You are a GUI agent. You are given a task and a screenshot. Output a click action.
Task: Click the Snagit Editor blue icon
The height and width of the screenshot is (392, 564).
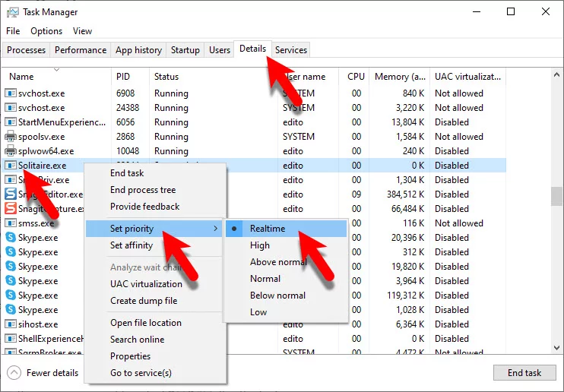(x=11, y=194)
